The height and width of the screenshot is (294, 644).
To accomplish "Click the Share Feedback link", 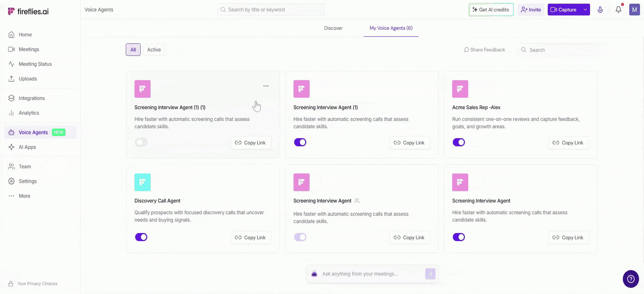I will coord(484,50).
